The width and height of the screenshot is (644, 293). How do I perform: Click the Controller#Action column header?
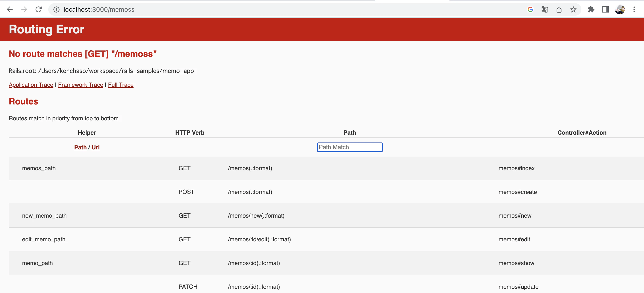pos(582,133)
